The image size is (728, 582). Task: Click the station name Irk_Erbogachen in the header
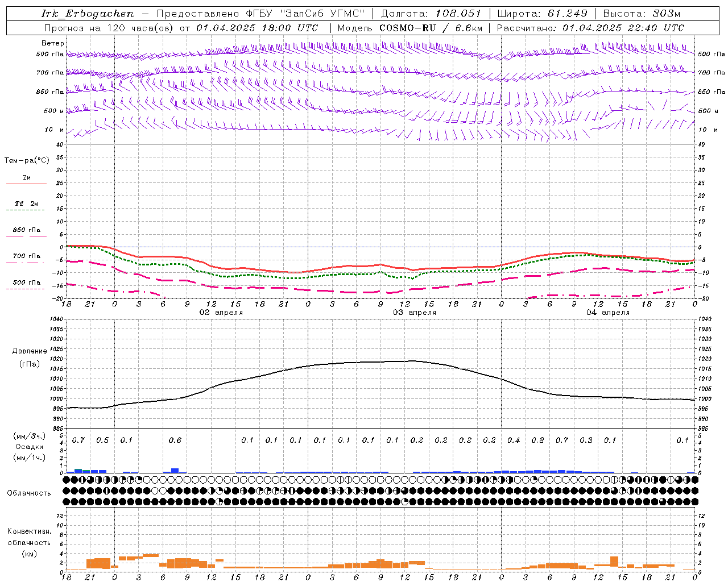(x=88, y=14)
